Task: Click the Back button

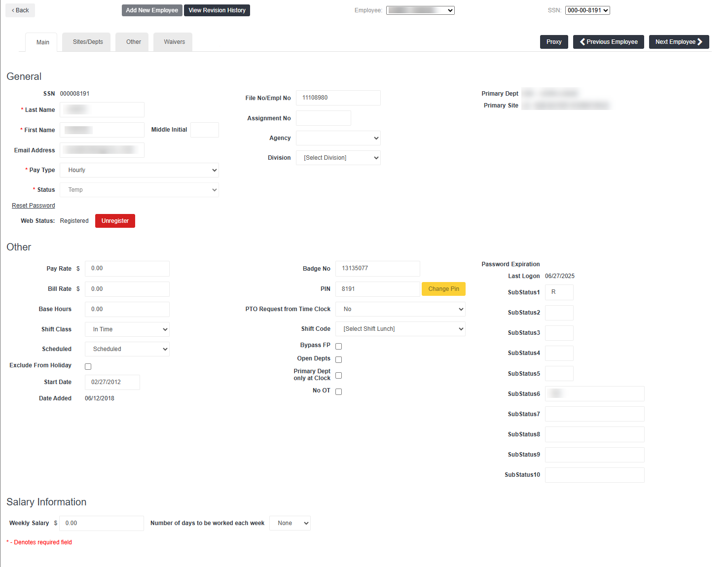Action: tap(20, 10)
